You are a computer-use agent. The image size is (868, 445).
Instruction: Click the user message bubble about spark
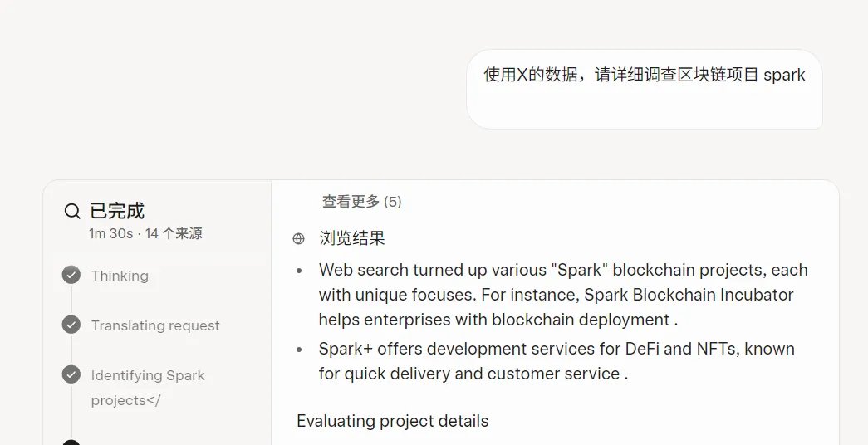click(645, 89)
